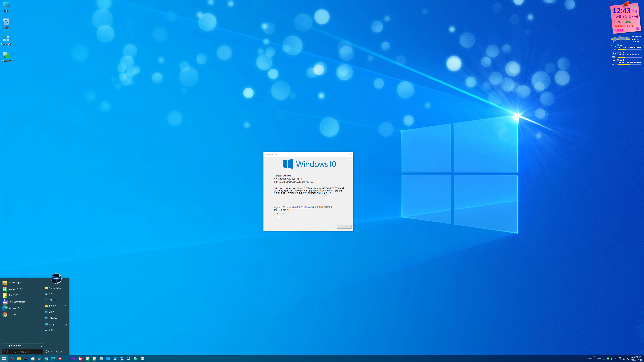The image size is (644, 362).
Task: Click the red heart icon on taskbar
Action: coord(60,358)
